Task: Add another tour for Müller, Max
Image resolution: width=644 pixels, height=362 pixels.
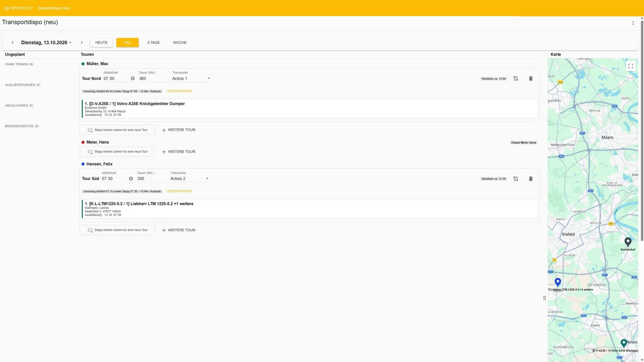Action: pyautogui.click(x=179, y=130)
